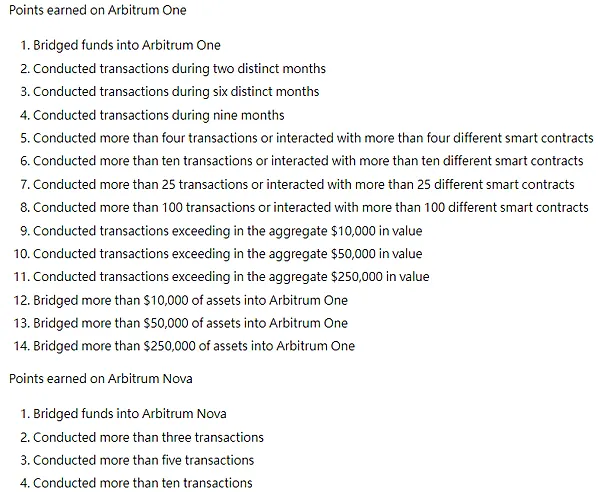Click the 'Points earned on Arbitrum Nova' heading
The height and width of the screenshot is (492, 600).
click(x=100, y=379)
